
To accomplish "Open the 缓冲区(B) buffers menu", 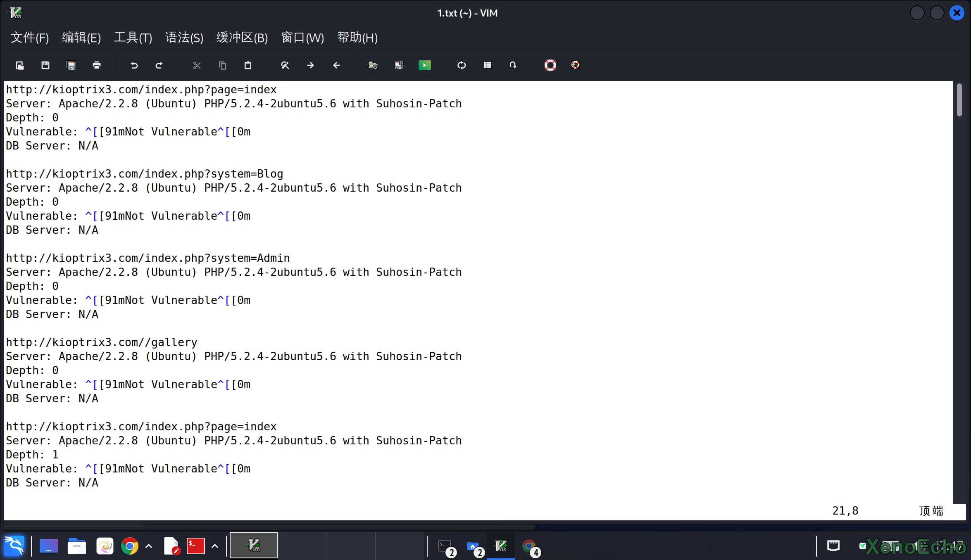I will (x=242, y=38).
